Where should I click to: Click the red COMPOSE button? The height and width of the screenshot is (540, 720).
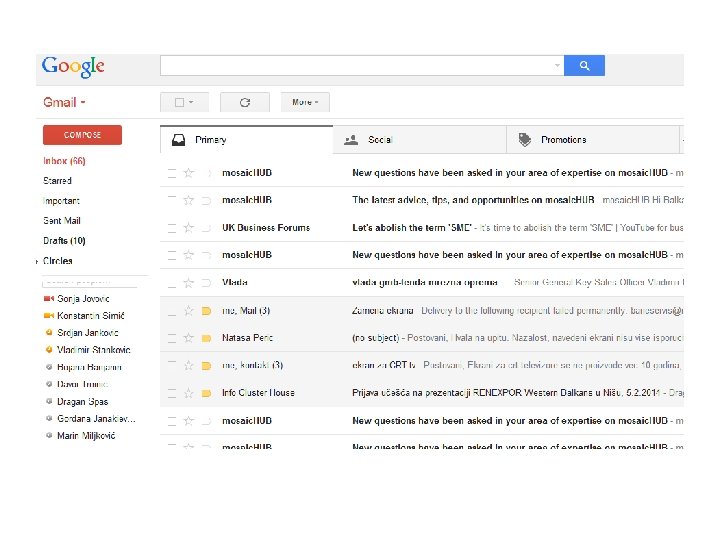tap(82, 135)
